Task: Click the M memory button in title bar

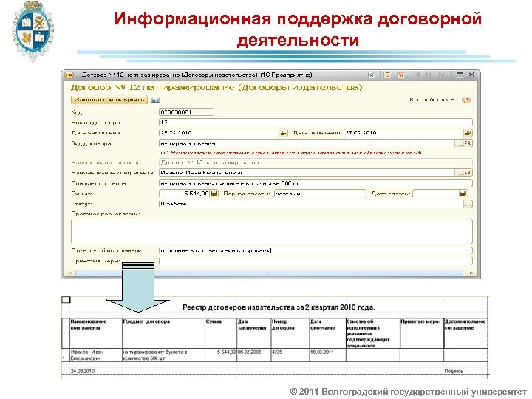Action: tap(417, 75)
